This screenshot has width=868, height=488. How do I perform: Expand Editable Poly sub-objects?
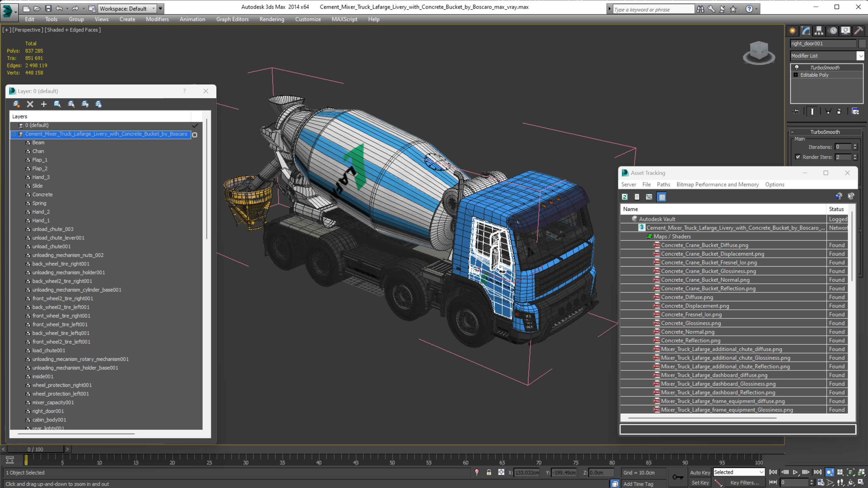(796, 75)
